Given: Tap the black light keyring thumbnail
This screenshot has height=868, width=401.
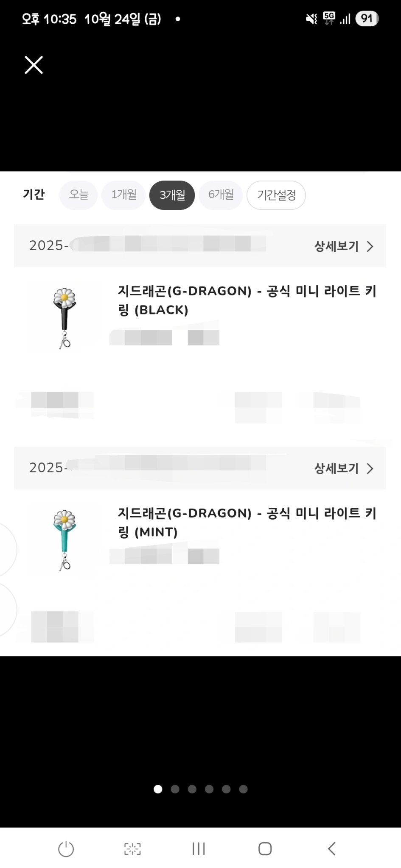Looking at the screenshot, I should click(64, 318).
